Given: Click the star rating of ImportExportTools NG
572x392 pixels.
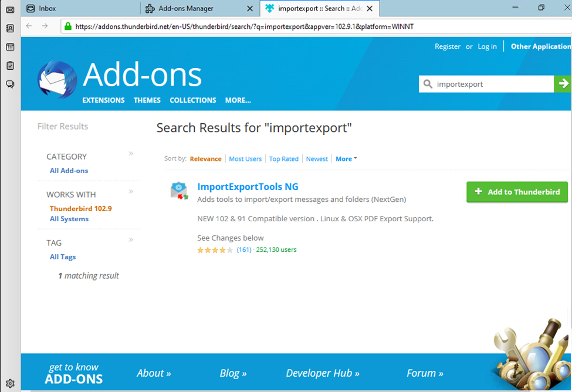Looking at the screenshot, I should click(215, 250).
